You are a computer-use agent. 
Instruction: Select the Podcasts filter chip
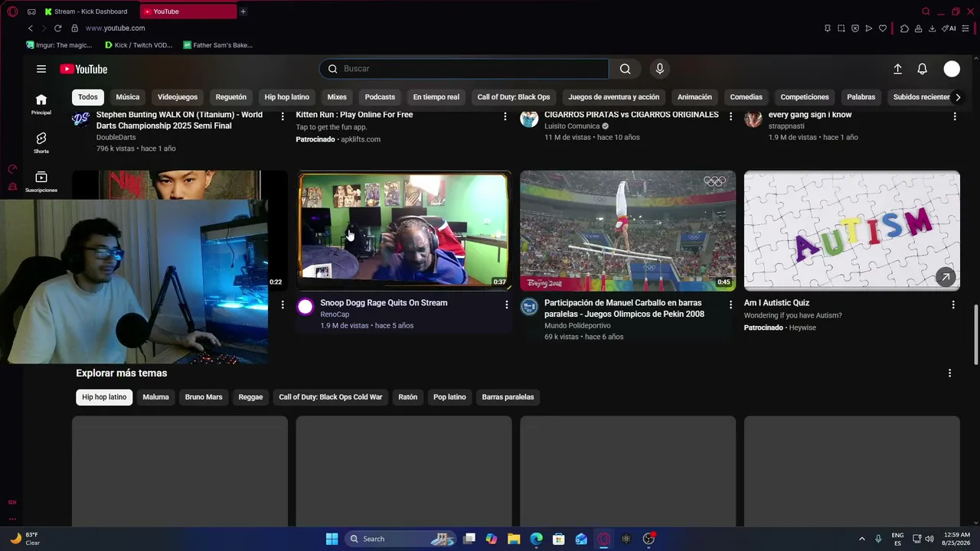pos(380,97)
